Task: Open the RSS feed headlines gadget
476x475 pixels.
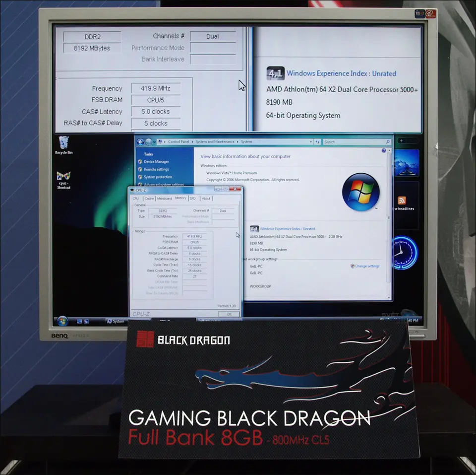Action: click(x=402, y=201)
